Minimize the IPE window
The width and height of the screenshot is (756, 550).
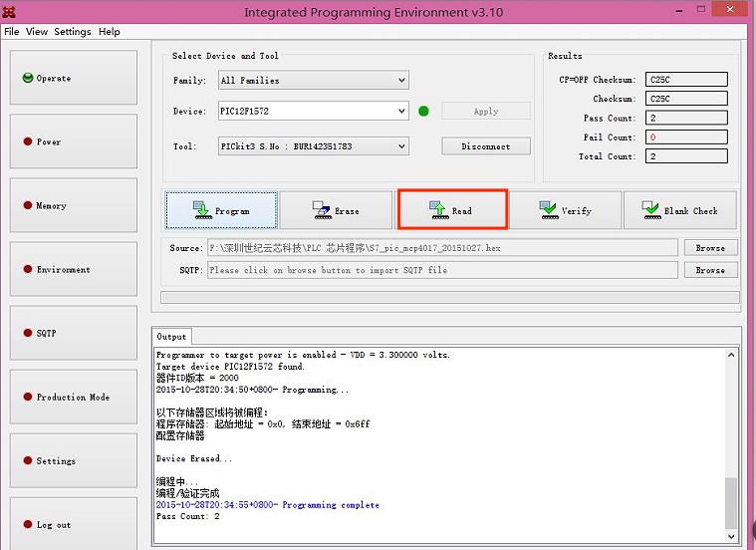679,10
